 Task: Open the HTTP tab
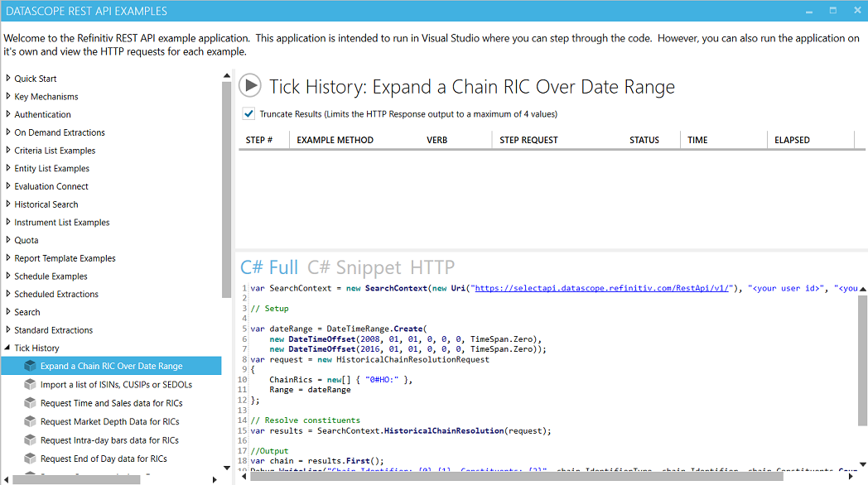coord(432,267)
